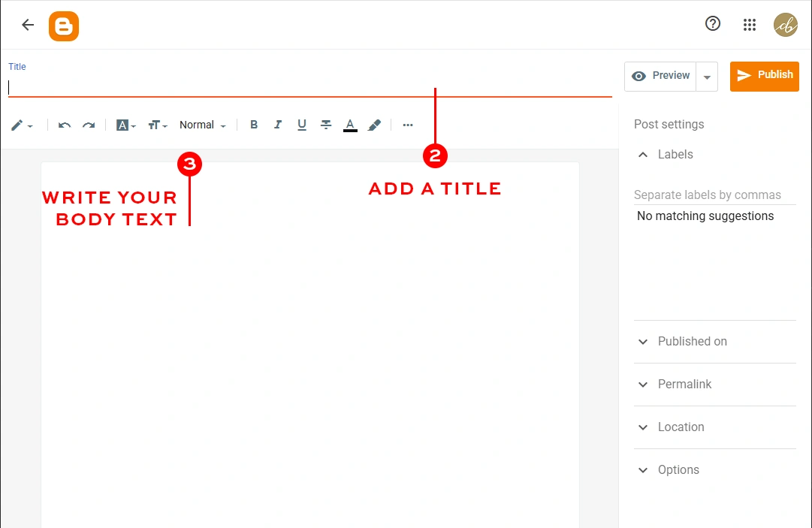Expand the Location section

(714, 427)
